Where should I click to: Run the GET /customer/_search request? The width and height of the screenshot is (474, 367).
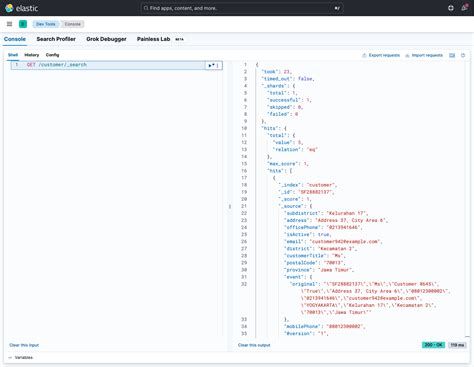point(210,65)
